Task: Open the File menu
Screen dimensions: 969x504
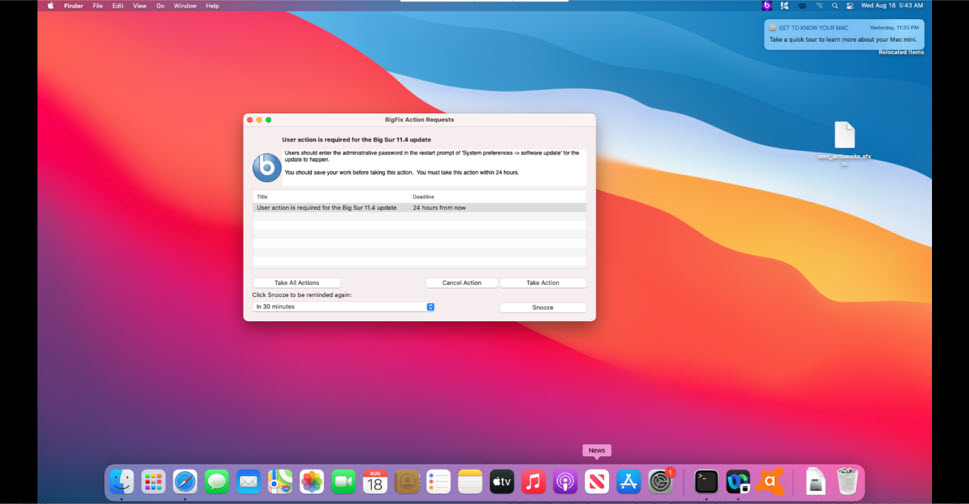Action: tap(98, 6)
